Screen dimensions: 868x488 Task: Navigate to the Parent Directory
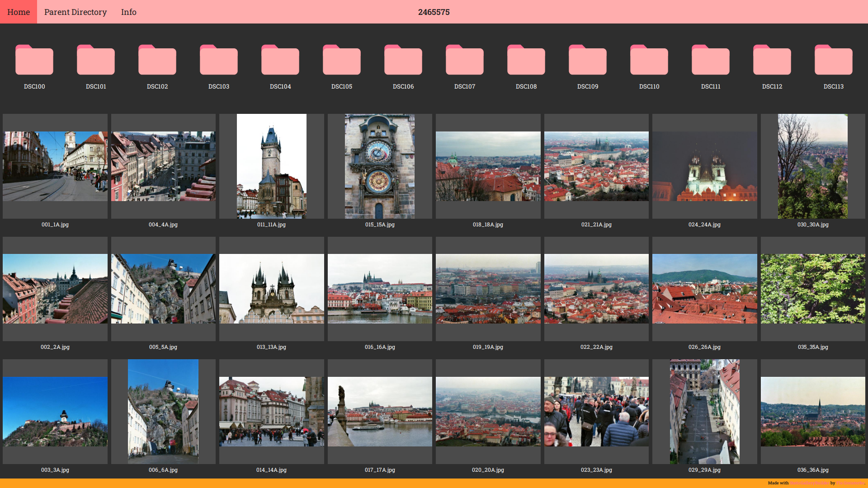(x=75, y=12)
